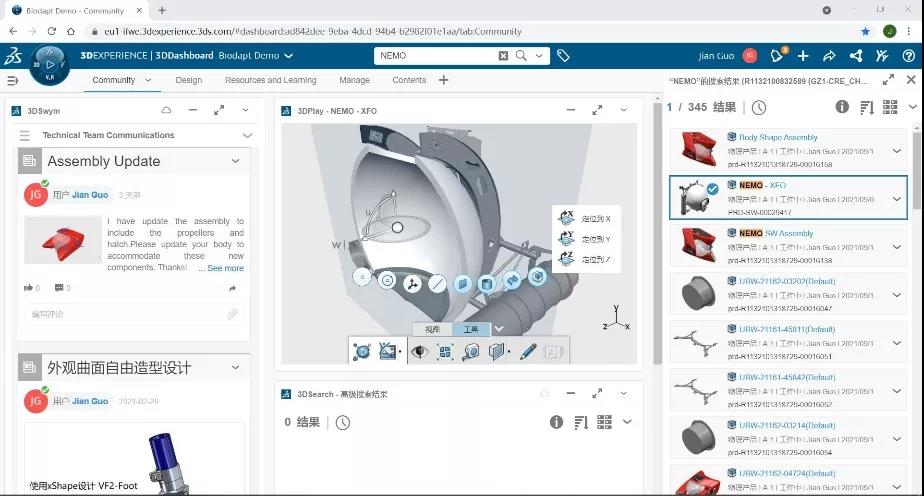Open the Body Shape Assembly result link

(x=778, y=137)
